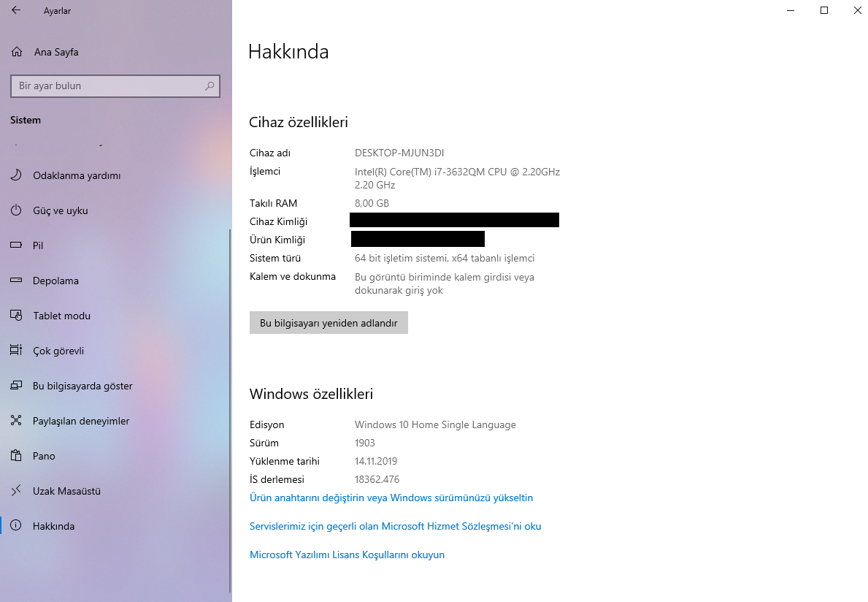Click the Paylaşılan deneyimler icon

click(x=16, y=420)
